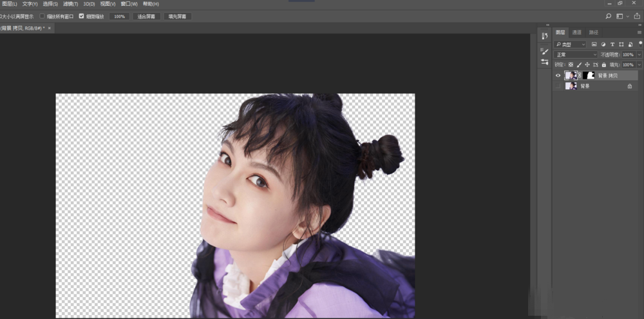
Task: Lock layer position with move icon
Action: point(587,65)
